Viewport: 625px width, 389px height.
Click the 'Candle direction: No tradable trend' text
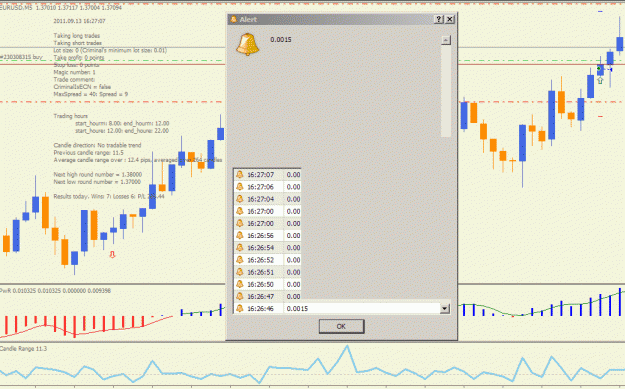point(97,145)
